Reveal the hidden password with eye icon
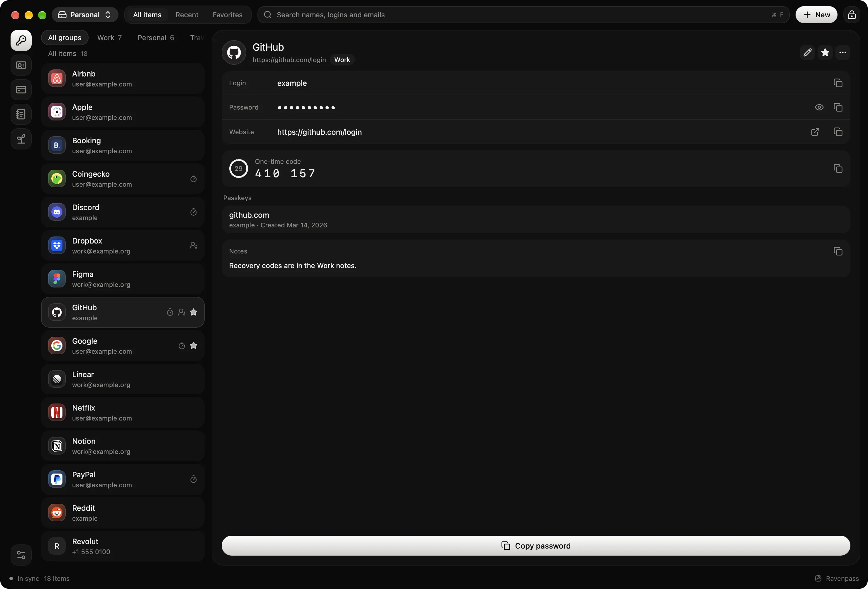Image resolution: width=868 pixels, height=589 pixels. 819,108
